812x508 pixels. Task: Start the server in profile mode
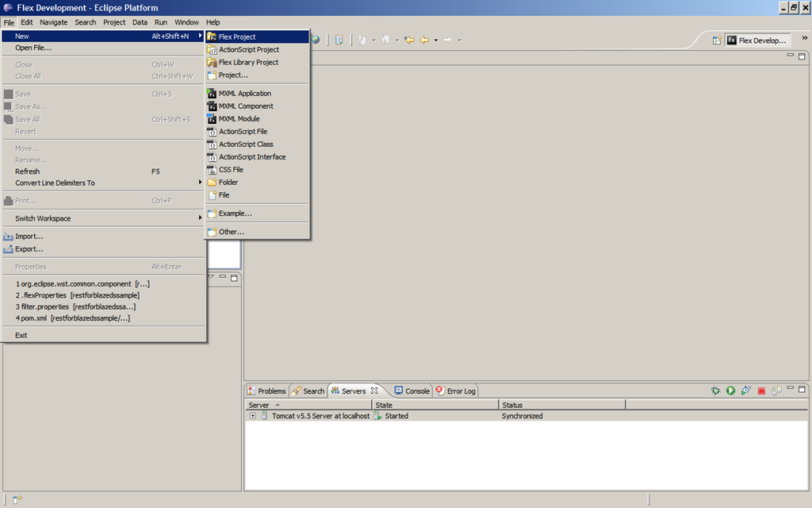(x=745, y=391)
